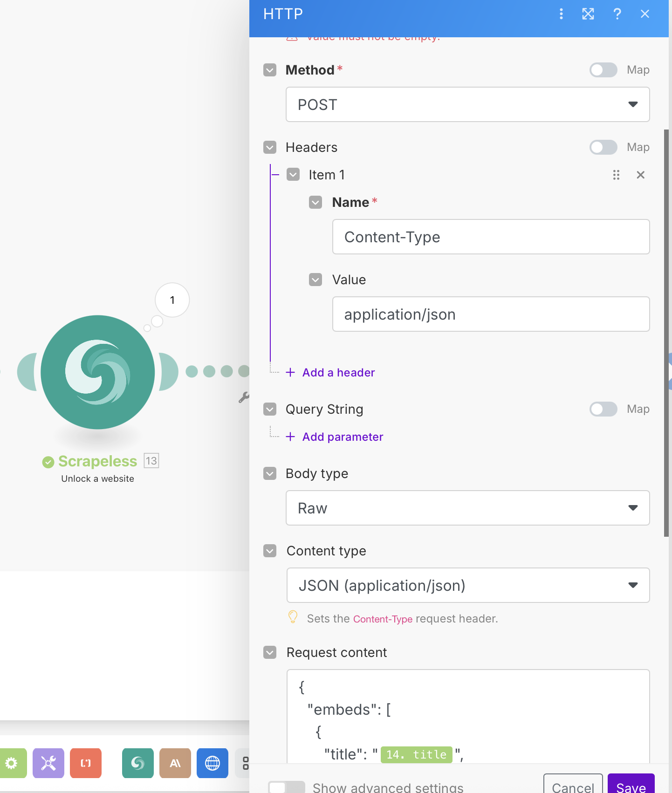Image resolution: width=672 pixels, height=793 pixels.
Task: Select the Scrapeless app in bottom toolbar
Action: (x=138, y=763)
